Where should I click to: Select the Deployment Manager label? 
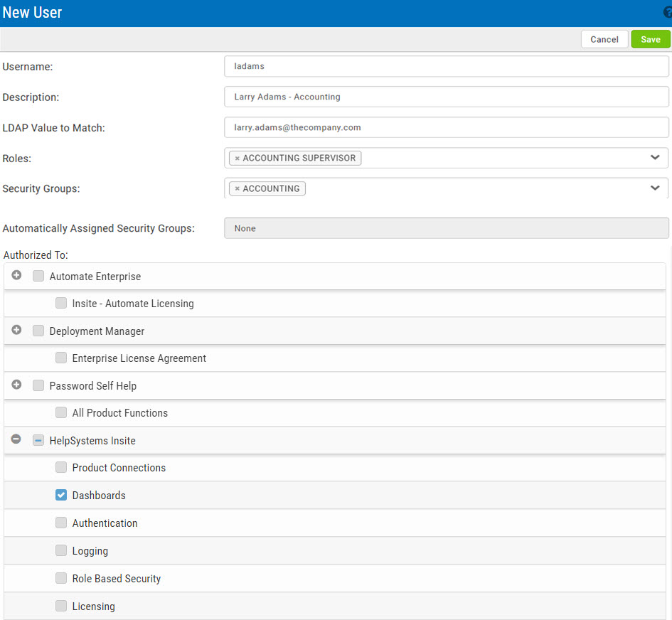97,331
